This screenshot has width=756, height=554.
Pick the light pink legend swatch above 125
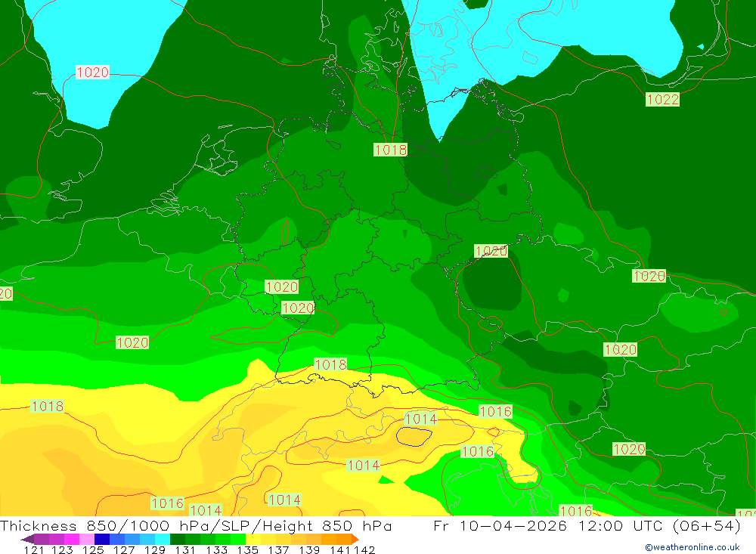tap(87, 539)
